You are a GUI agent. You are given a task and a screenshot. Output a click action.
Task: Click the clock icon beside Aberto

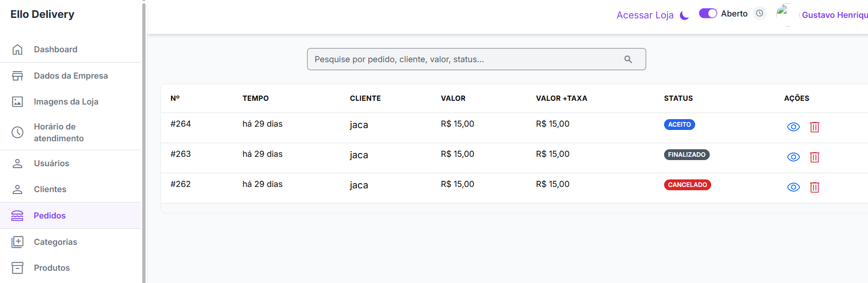click(760, 13)
